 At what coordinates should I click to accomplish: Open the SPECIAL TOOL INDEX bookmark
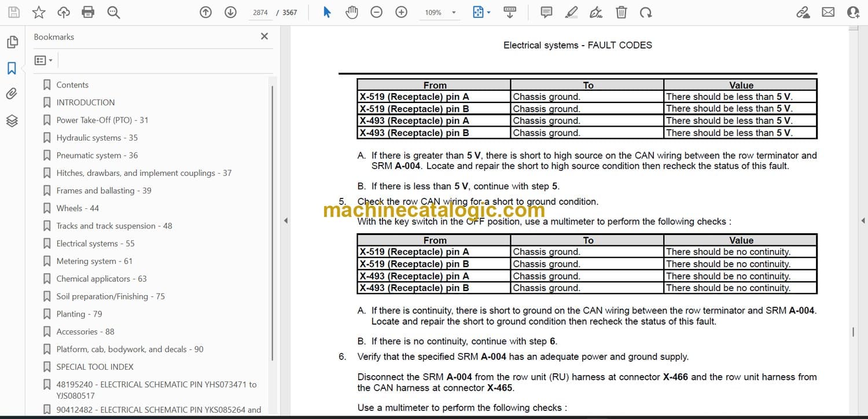point(95,367)
